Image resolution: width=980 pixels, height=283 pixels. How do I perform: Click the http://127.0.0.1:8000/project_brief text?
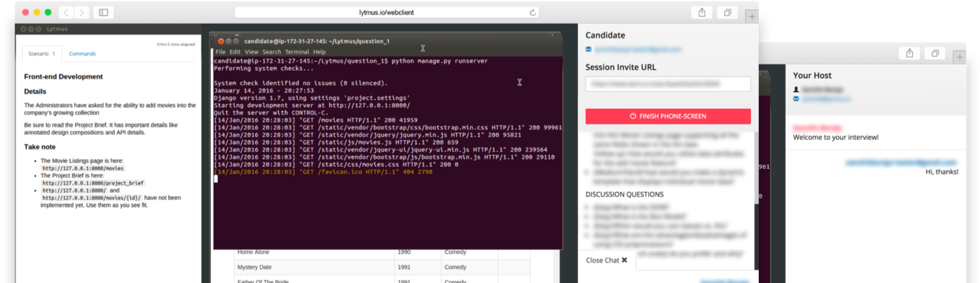[93, 183]
